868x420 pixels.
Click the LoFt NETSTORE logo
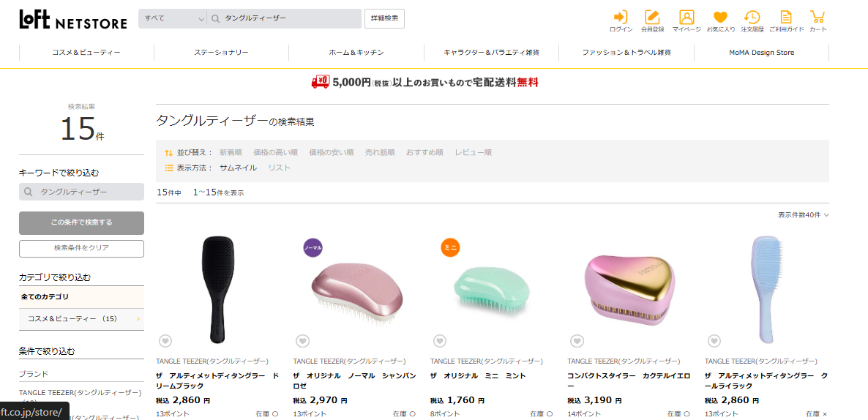pyautogui.click(x=73, y=19)
